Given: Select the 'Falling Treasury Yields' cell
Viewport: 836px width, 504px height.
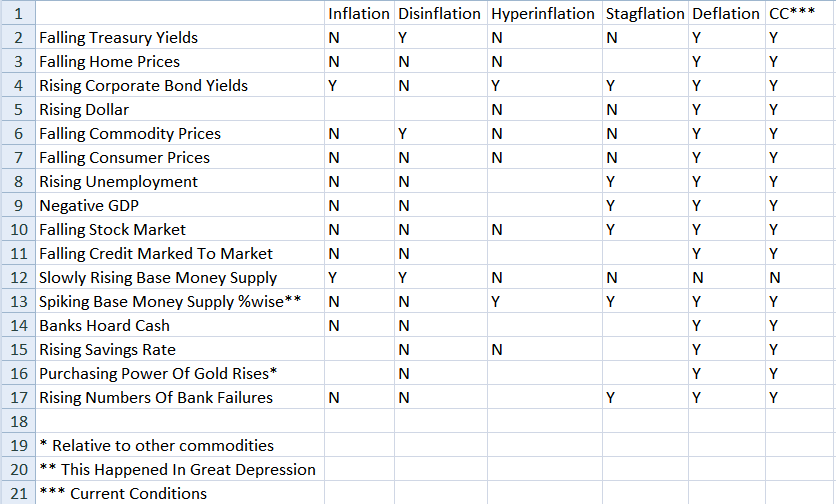Looking at the screenshot, I should [x=119, y=38].
